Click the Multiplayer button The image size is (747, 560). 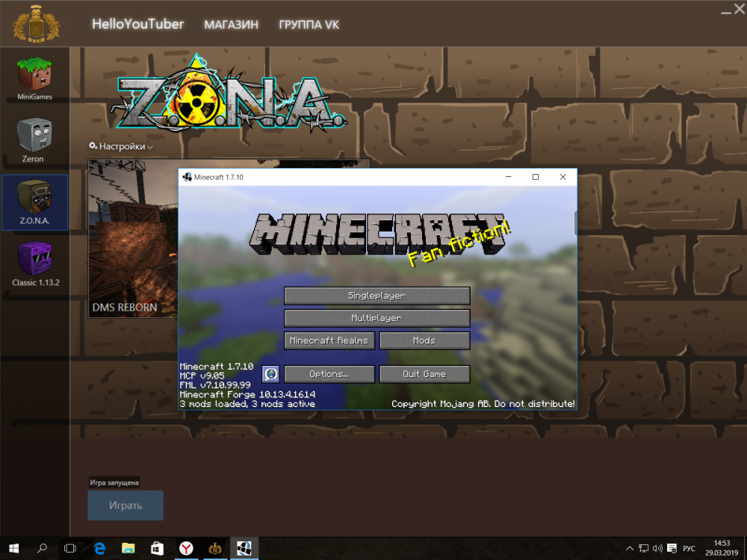(376, 318)
